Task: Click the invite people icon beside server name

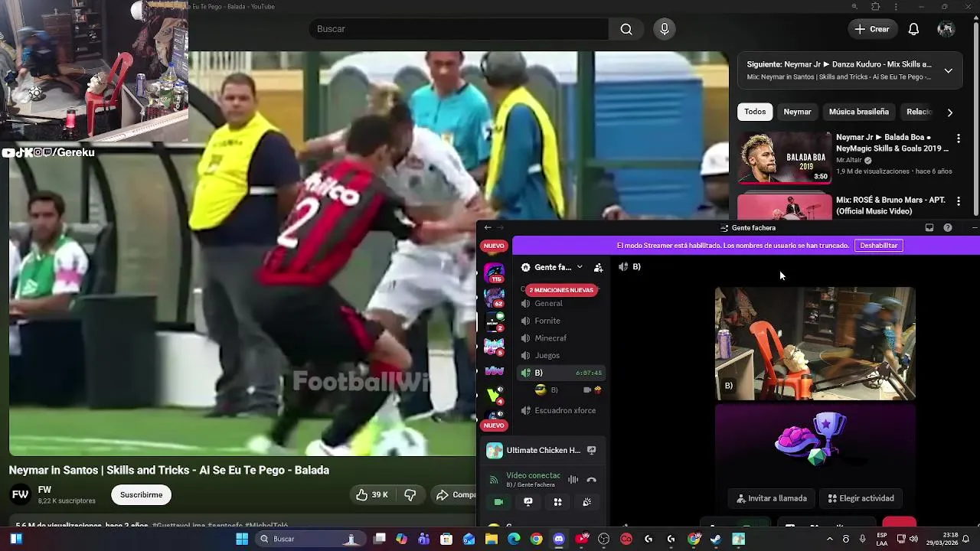Action: point(598,268)
